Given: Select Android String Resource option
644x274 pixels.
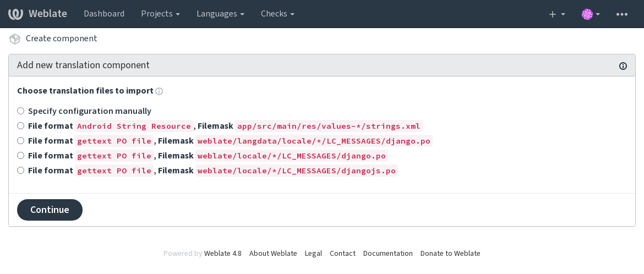Looking at the screenshot, I should tap(20, 125).
